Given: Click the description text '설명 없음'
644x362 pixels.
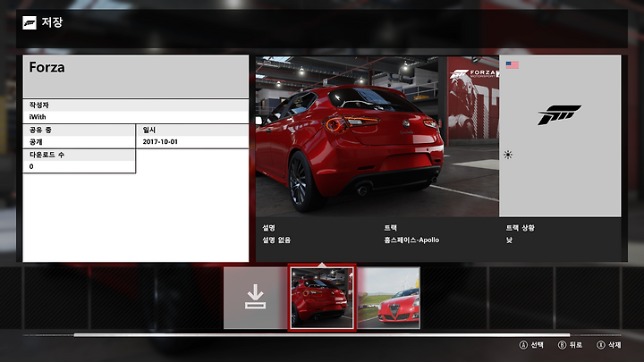Looking at the screenshot, I should pos(276,240).
